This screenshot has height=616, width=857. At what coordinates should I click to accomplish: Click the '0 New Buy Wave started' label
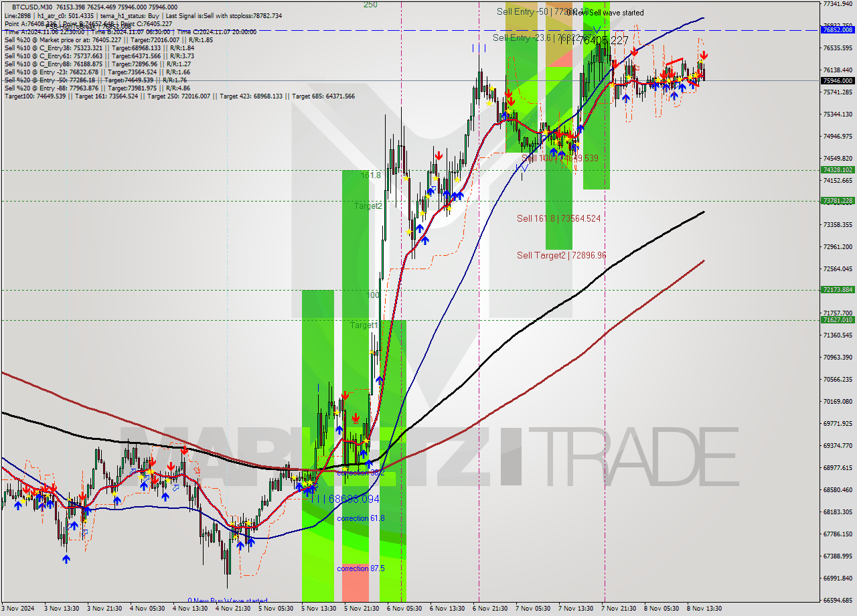228,601
